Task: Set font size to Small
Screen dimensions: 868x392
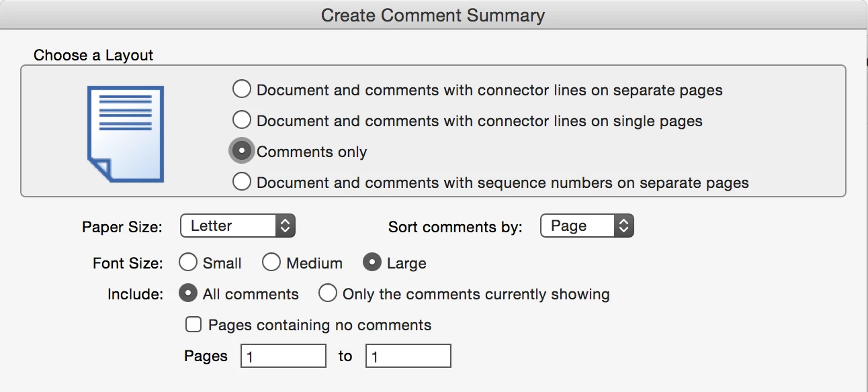Action: tap(188, 263)
